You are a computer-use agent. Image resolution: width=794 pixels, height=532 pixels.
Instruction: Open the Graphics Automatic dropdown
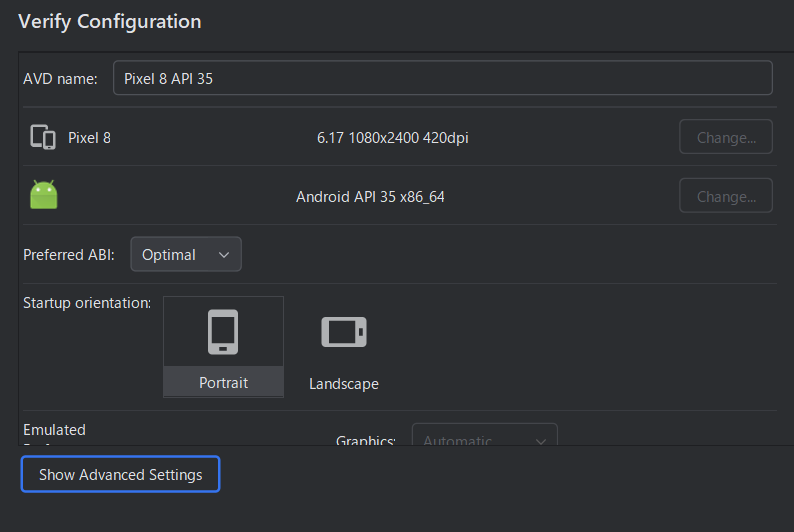tap(485, 435)
